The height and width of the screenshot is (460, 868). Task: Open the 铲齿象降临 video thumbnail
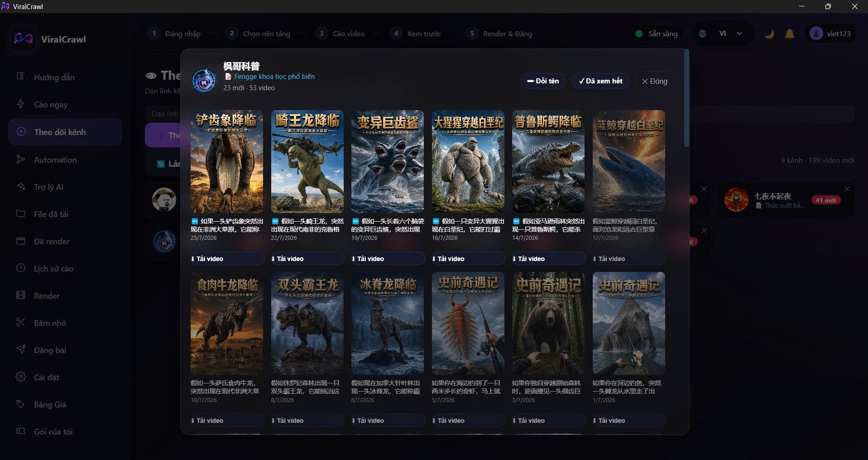click(x=227, y=161)
